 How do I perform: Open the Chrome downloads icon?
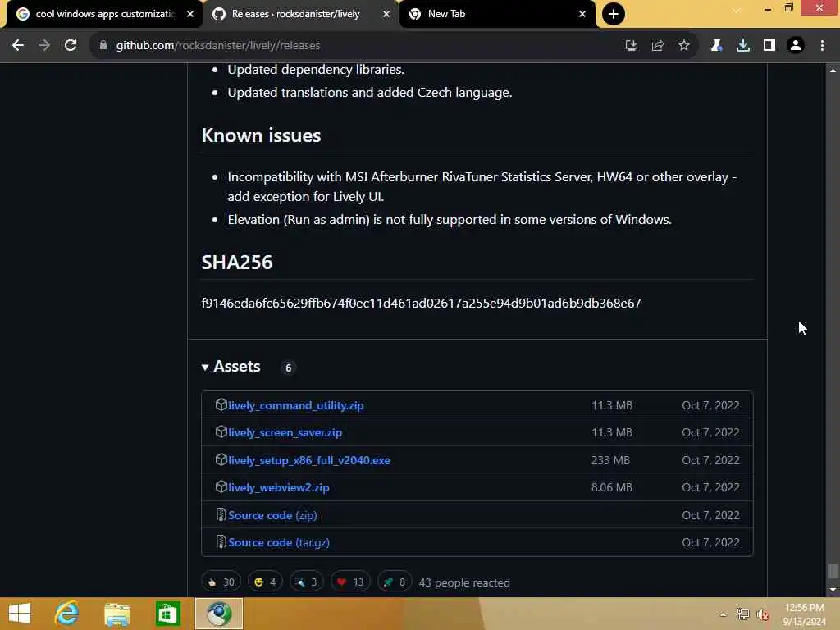tap(743, 46)
